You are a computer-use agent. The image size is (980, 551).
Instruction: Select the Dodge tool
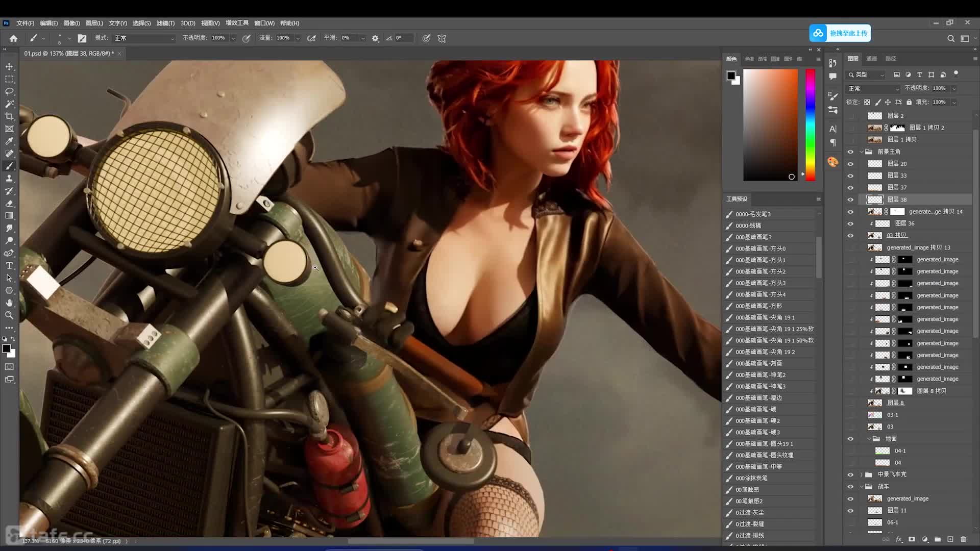9,240
